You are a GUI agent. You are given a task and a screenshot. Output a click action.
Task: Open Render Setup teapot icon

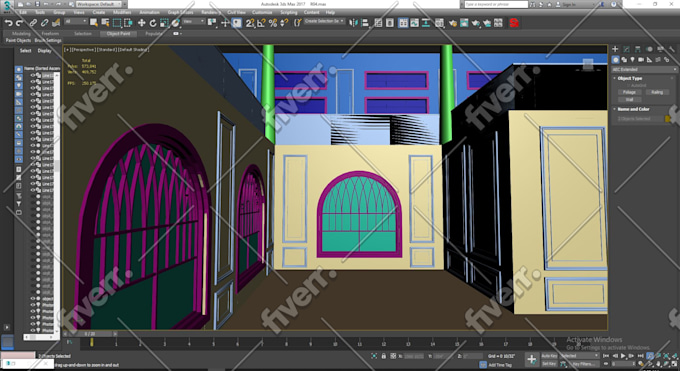[x=453, y=23]
